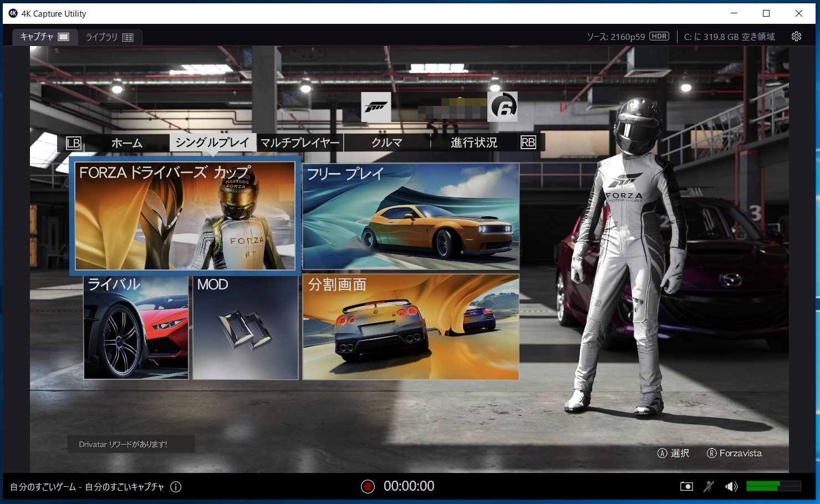The height and width of the screenshot is (504, 820).
Task: Open the info icon beside the capture title
Action: point(176,487)
